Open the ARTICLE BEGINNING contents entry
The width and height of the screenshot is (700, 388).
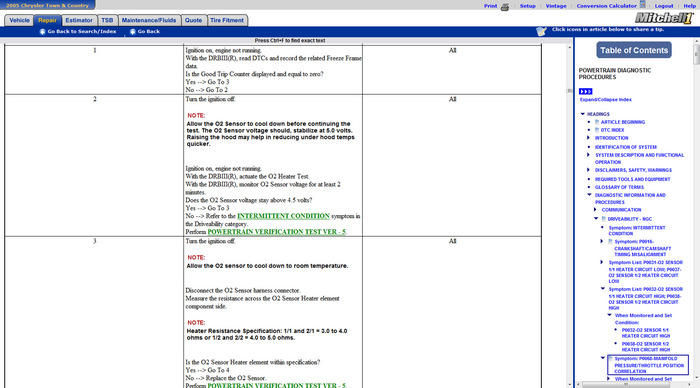pyautogui.click(x=623, y=122)
